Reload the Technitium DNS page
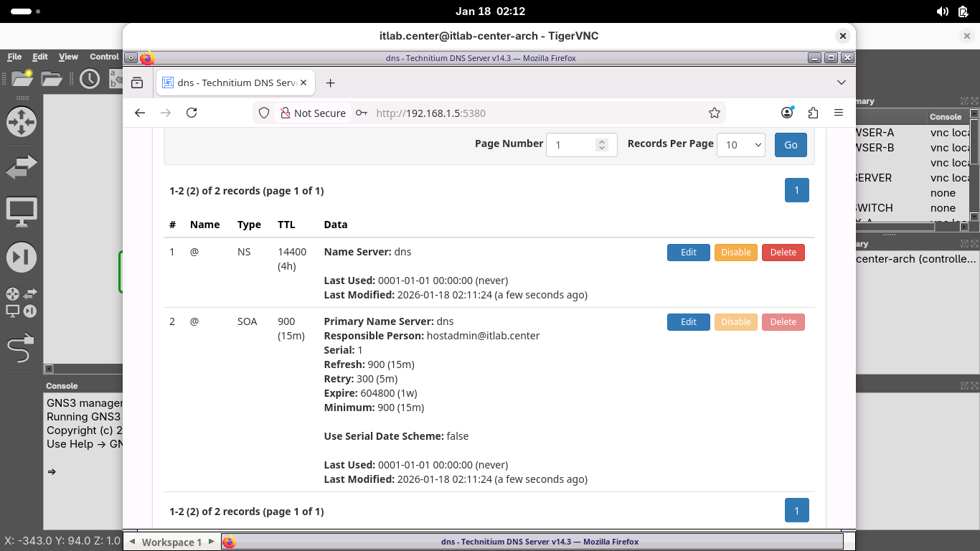The image size is (980, 551). point(192,113)
